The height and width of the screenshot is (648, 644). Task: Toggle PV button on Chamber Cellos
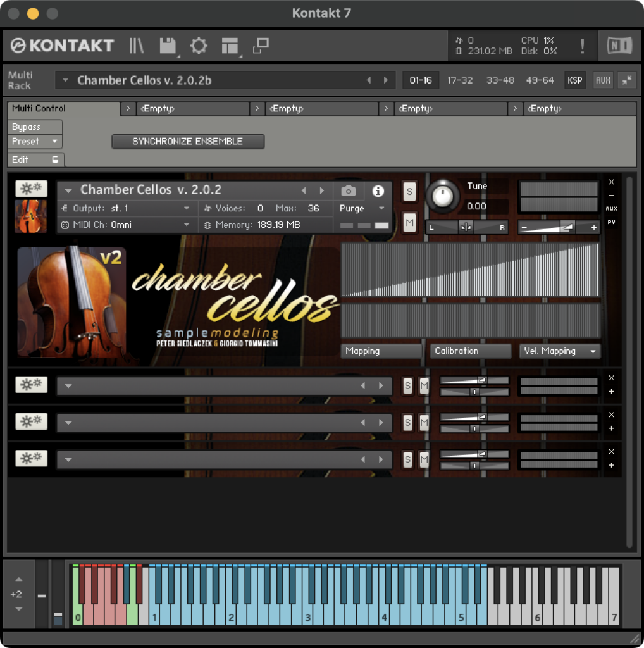click(611, 222)
